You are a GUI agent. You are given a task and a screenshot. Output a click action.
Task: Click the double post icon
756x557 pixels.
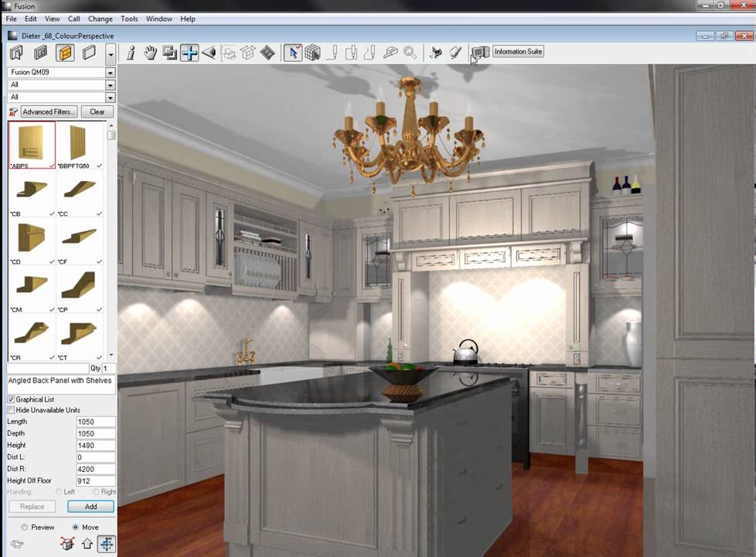(352, 53)
